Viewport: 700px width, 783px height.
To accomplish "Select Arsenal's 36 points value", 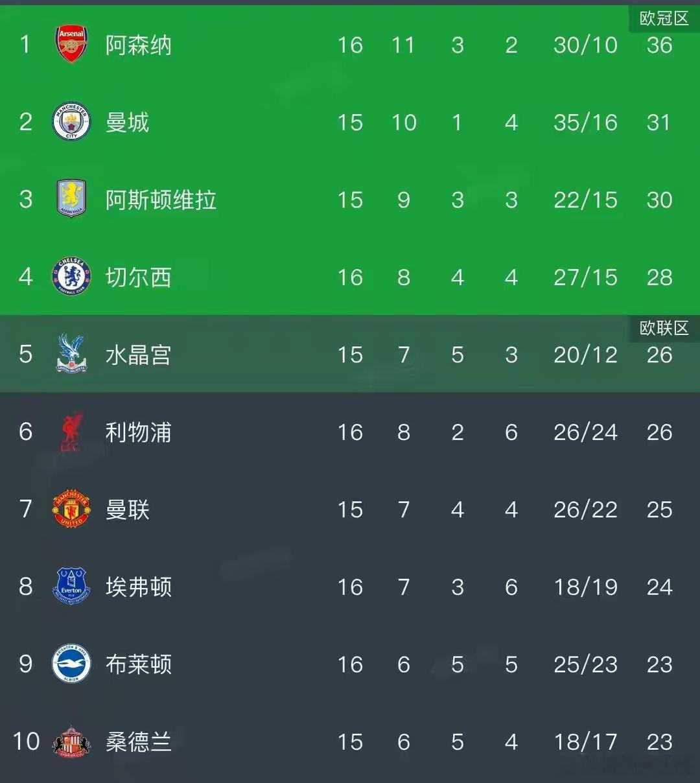I will 659,45.
